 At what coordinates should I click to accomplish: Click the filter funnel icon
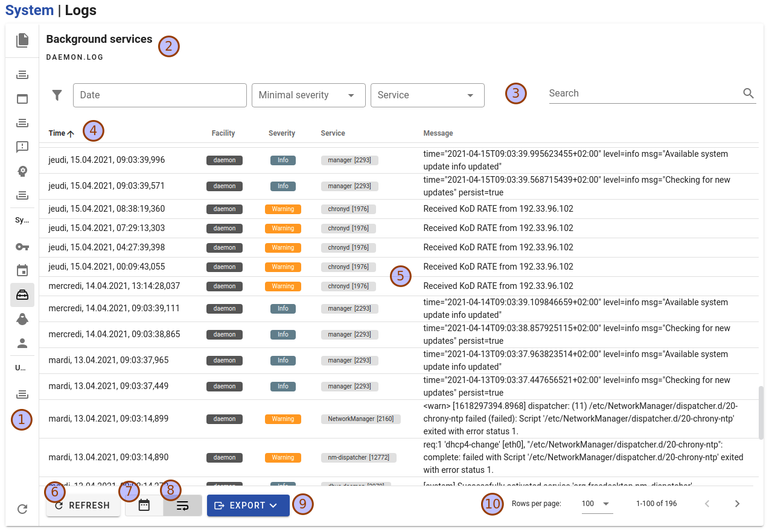point(57,95)
